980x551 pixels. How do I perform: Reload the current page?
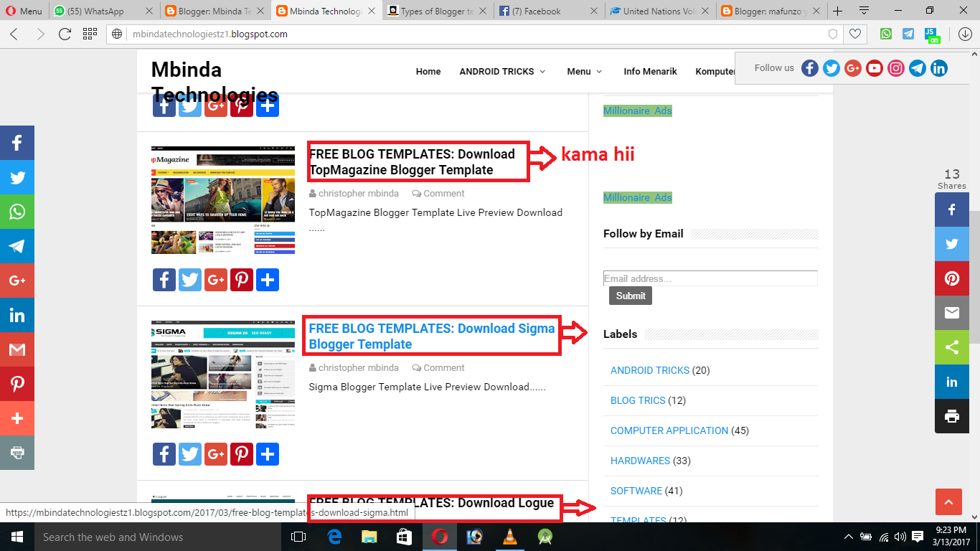[x=65, y=34]
